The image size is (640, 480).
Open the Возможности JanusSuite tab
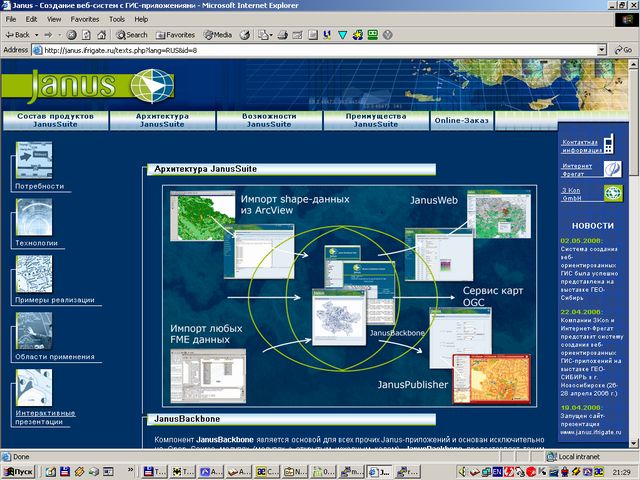coord(269,120)
